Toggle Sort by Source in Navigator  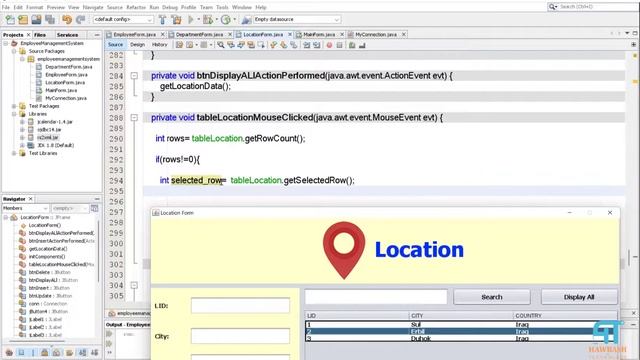tap(95, 353)
